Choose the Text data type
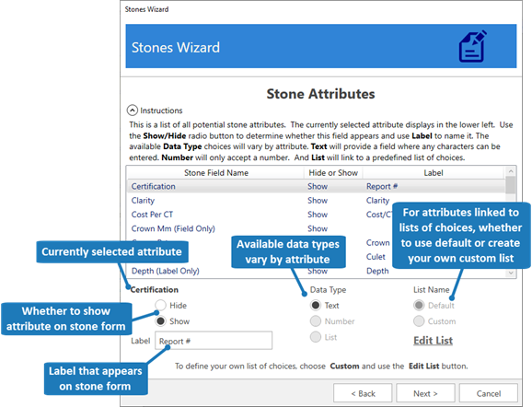 (x=316, y=305)
